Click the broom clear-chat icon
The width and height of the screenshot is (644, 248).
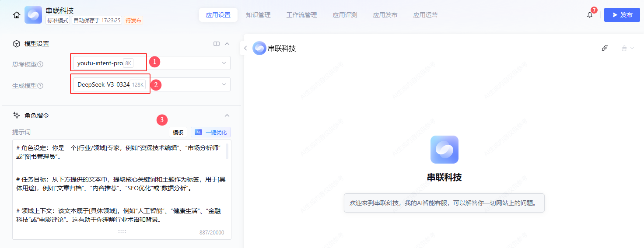(x=624, y=48)
